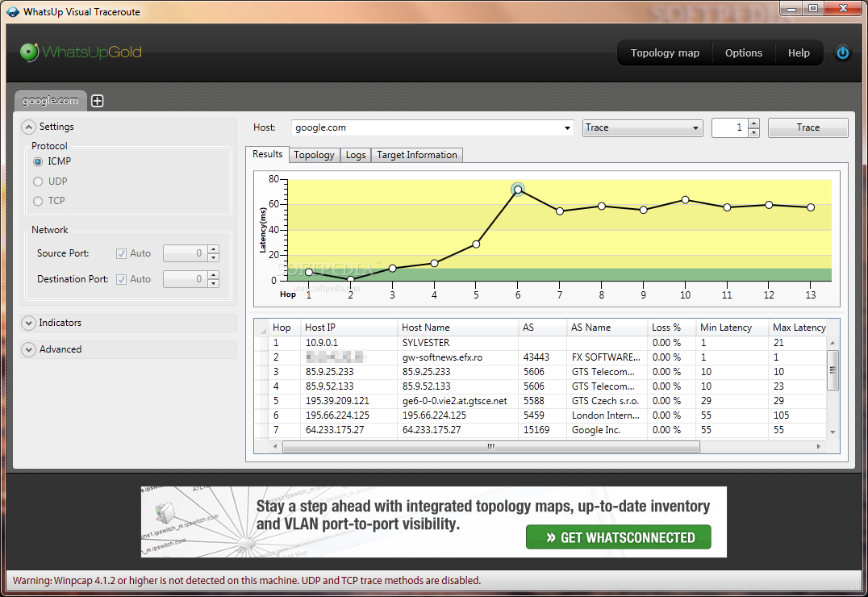
Task: Expand the Advanced section
Action: coord(29,349)
